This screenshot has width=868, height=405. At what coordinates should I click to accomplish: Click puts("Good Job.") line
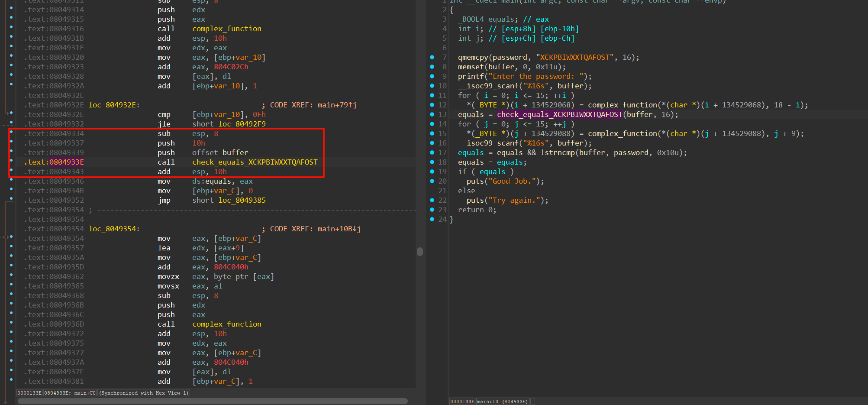point(505,181)
